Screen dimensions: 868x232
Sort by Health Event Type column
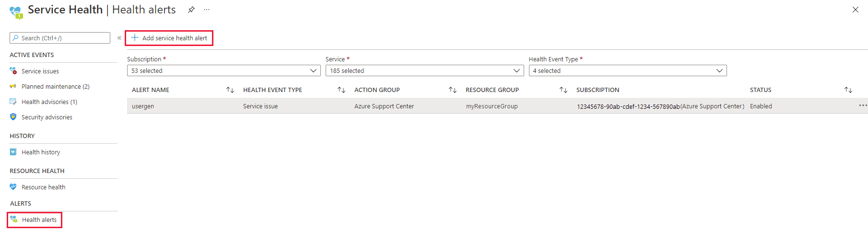click(x=341, y=90)
